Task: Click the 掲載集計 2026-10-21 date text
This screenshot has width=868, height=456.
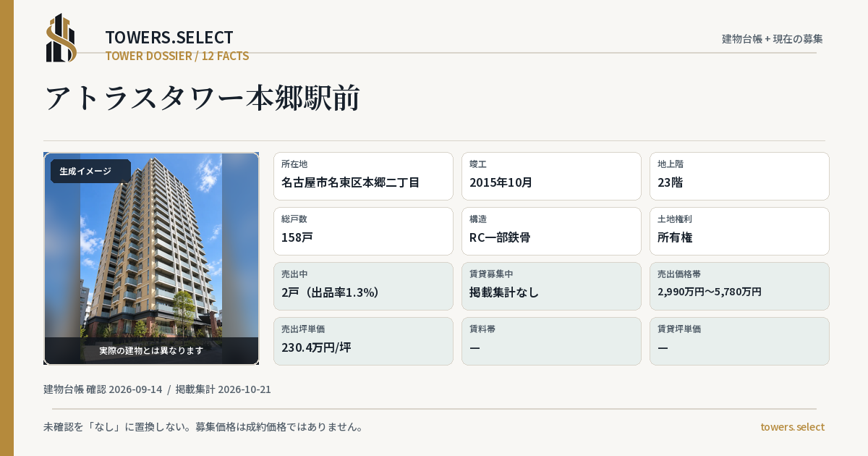Action: click(224, 389)
